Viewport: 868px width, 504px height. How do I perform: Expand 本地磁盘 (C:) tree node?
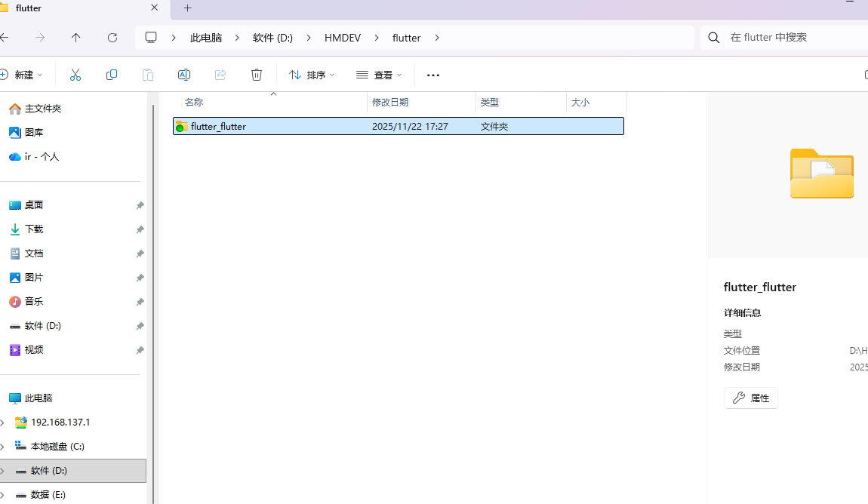pos(3,447)
